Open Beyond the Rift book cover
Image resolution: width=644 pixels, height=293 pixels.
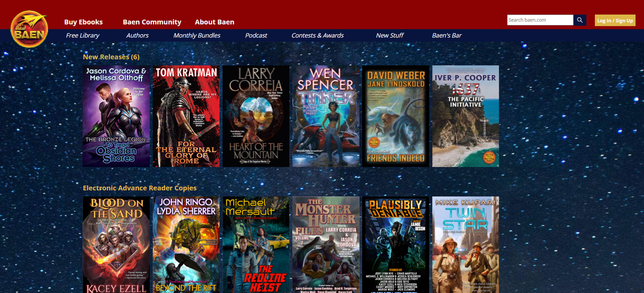tap(186, 245)
